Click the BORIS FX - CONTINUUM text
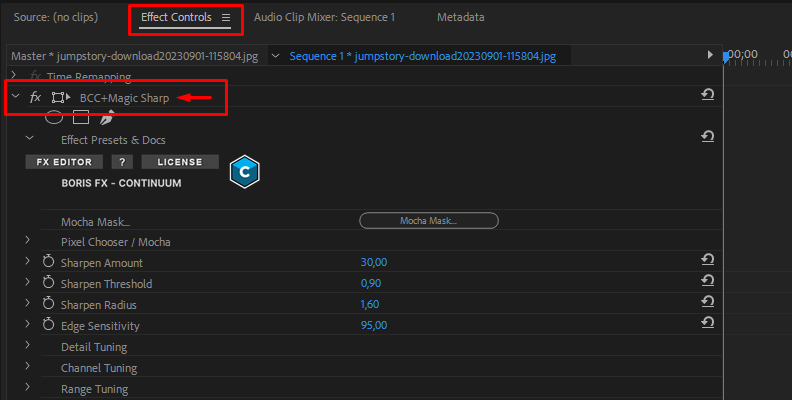 (121, 183)
